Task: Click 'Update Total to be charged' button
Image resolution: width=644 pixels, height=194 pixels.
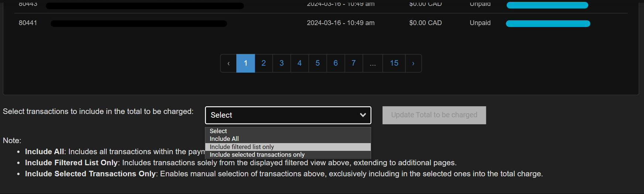Action: coord(434,115)
